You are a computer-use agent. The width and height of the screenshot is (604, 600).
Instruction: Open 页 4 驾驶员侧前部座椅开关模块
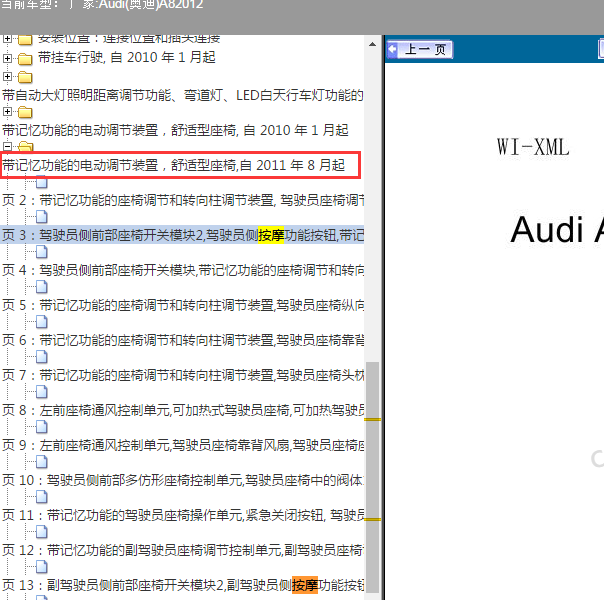click(183, 270)
